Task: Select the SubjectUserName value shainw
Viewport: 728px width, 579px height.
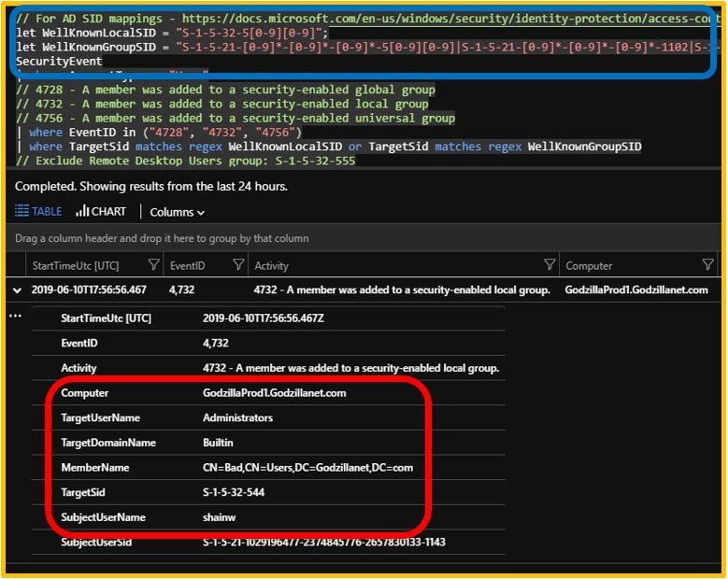Action: coord(219,517)
